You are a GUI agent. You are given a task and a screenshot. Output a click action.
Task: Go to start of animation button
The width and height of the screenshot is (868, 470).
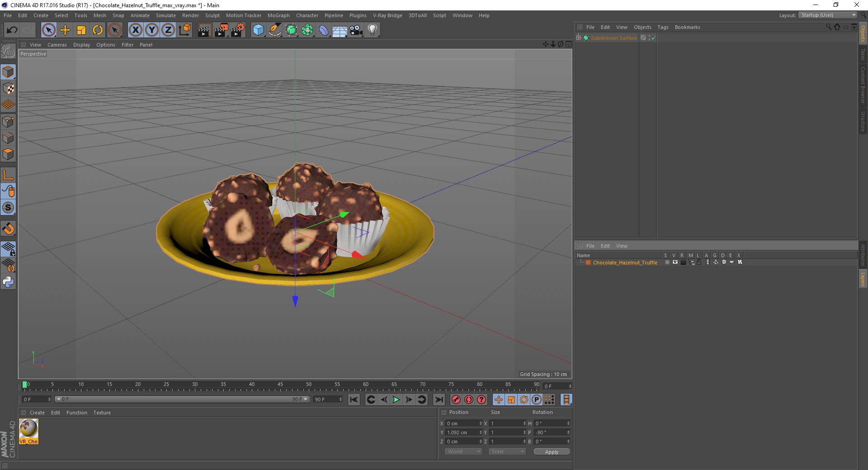(x=354, y=399)
